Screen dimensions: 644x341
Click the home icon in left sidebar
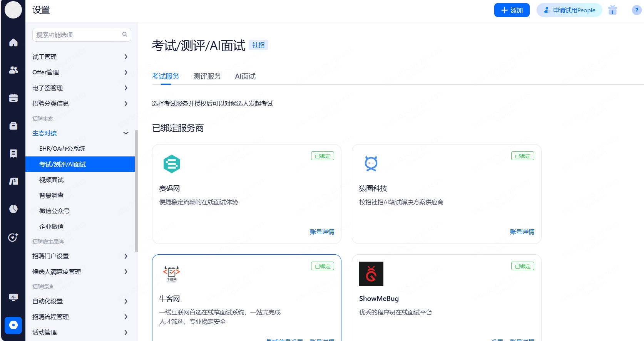tap(13, 42)
